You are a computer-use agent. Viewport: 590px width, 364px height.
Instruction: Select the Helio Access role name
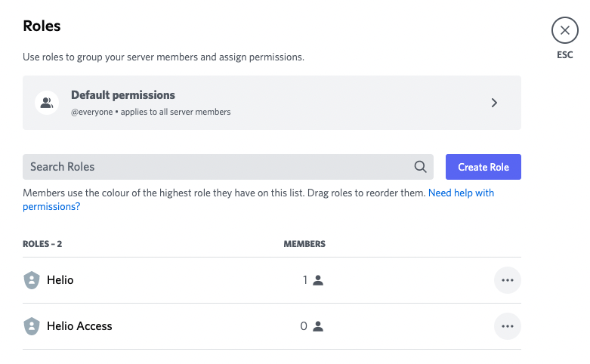coord(79,326)
